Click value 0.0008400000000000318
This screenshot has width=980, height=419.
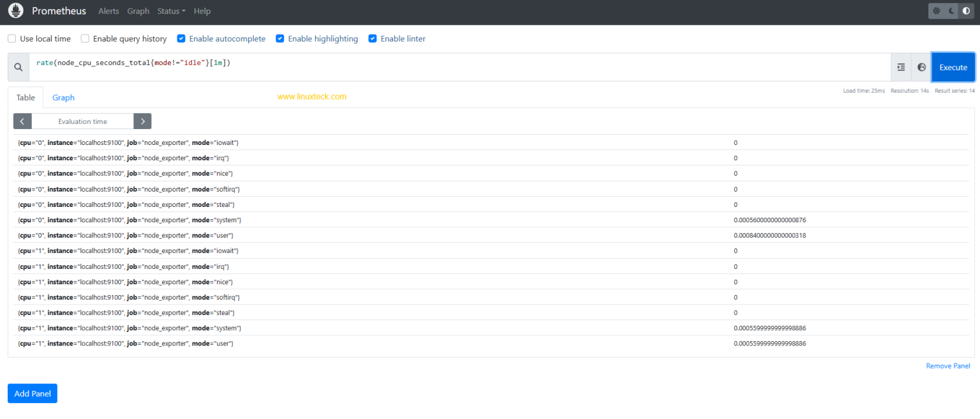point(770,236)
